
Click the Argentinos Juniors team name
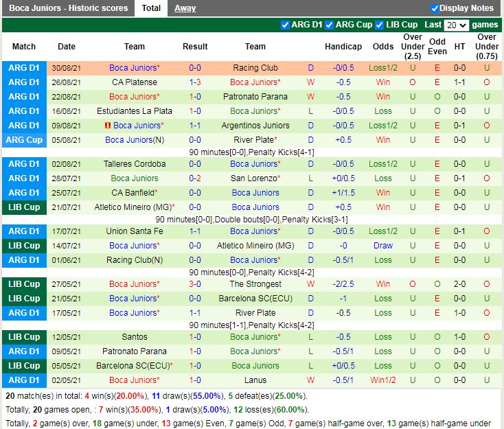coord(255,126)
